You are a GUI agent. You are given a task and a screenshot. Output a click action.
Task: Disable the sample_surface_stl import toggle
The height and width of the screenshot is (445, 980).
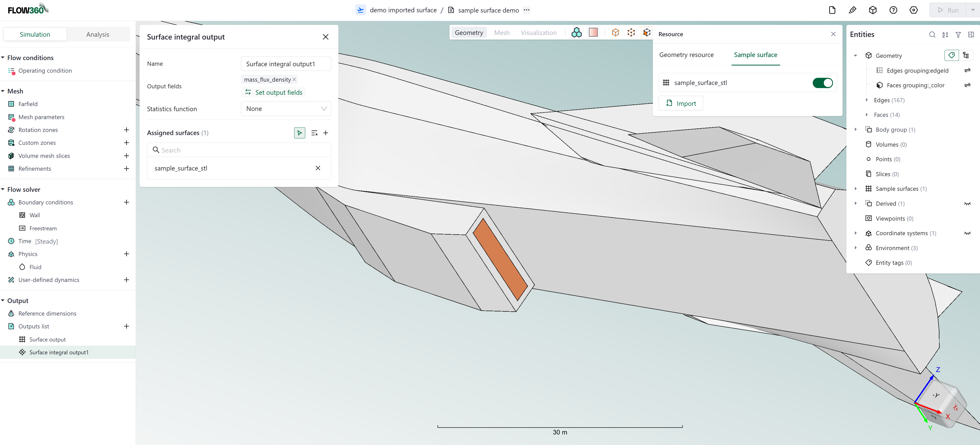pos(823,82)
